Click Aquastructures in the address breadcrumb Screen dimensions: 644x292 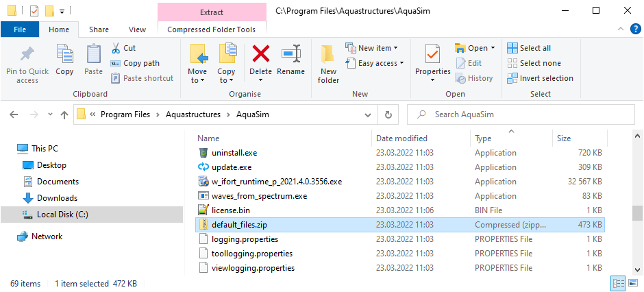(x=193, y=114)
